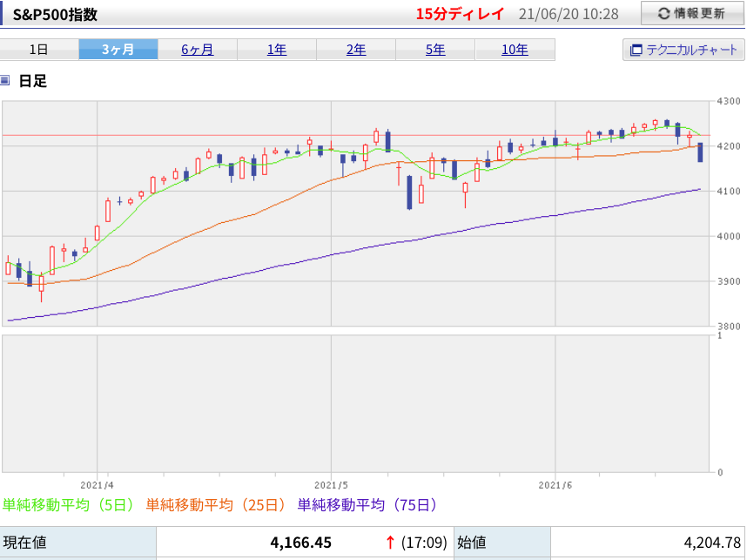The width and height of the screenshot is (747, 560).
Task: Click the 3900 y-axis price label
Action: point(729,281)
